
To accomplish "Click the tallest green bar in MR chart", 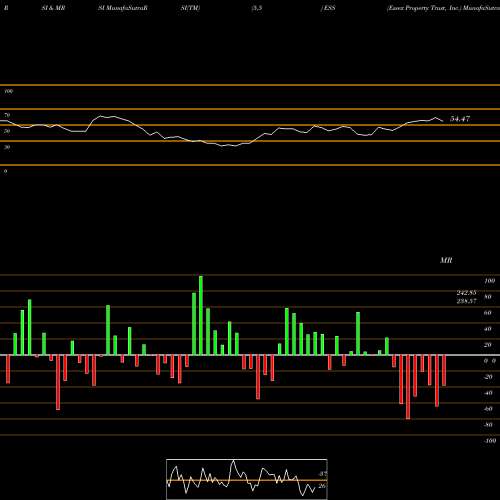I will pos(201,315).
